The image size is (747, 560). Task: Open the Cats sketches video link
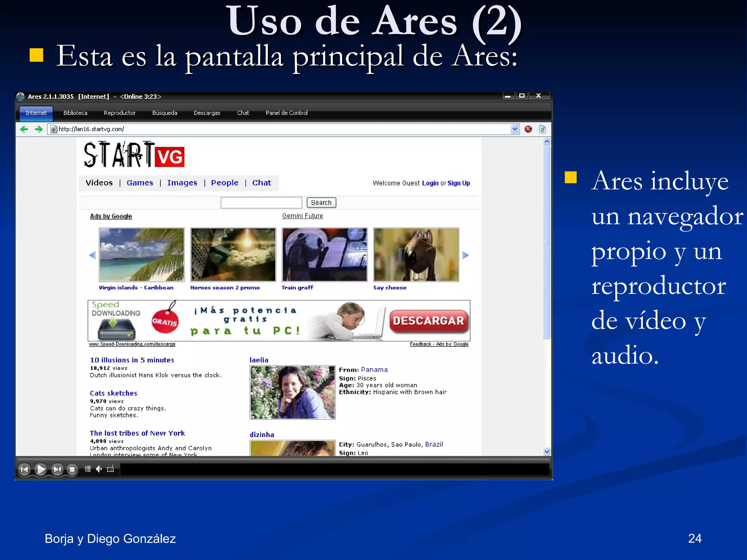coord(113,393)
